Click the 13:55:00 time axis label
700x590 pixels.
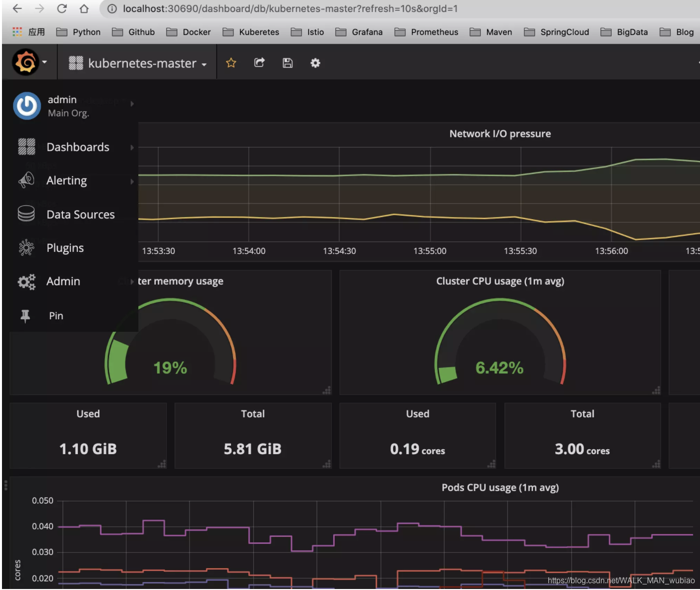tap(430, 251)
